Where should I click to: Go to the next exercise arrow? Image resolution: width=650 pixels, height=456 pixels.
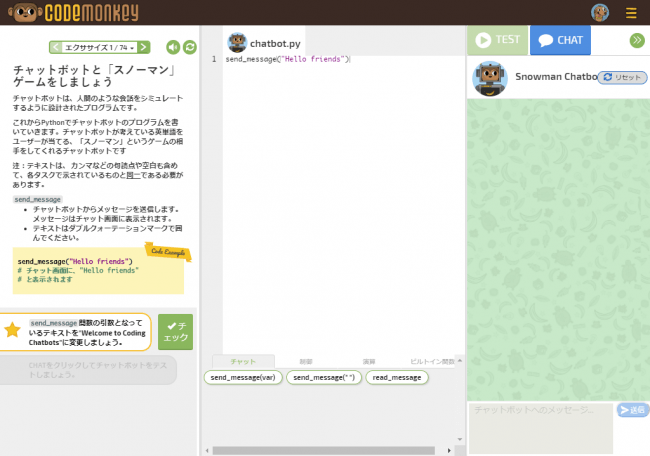pos(145,47)
